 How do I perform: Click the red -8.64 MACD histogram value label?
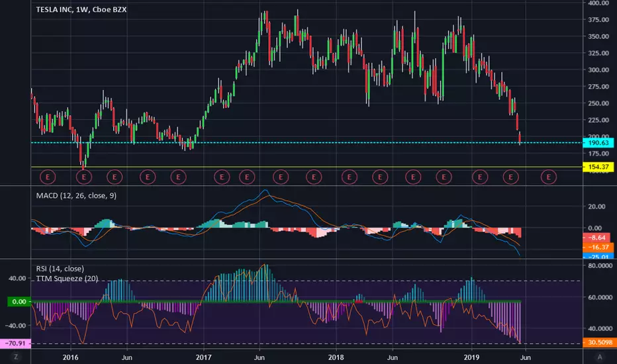pyautogui.click(x=596, y=238)
